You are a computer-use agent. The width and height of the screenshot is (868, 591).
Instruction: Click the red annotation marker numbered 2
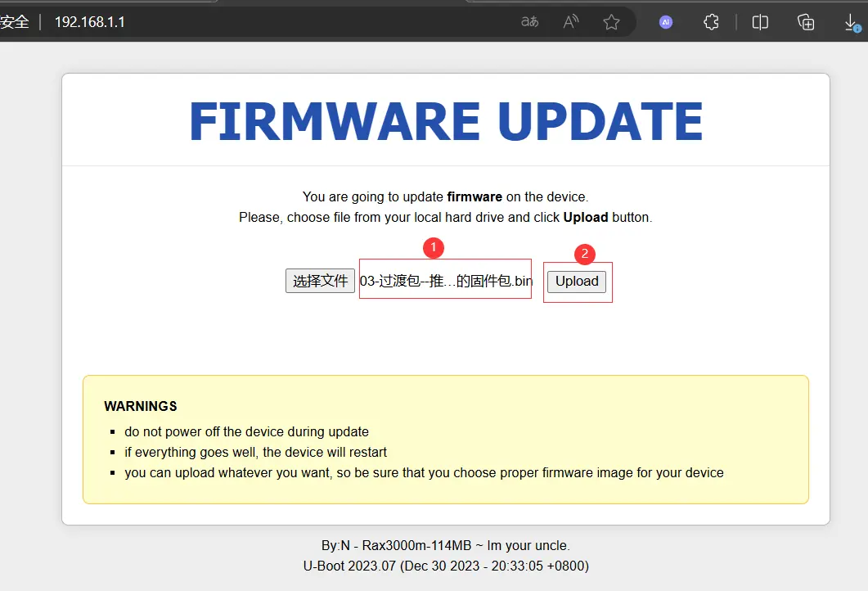click(584, 254)
